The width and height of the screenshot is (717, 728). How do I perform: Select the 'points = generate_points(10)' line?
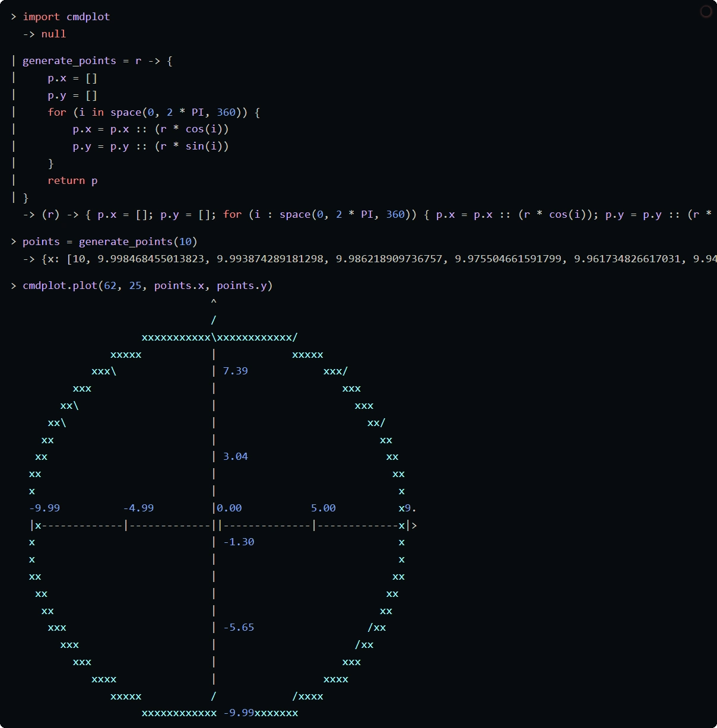(x=110, y=241)
